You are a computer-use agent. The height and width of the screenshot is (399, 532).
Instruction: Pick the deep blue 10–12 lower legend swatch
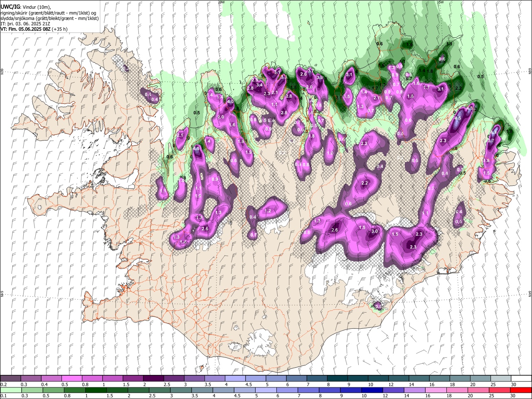point(372,390)
